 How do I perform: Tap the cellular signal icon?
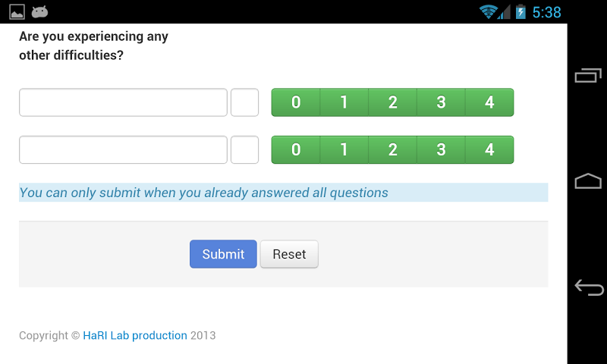pyautogui.click(x=505, y=11)
